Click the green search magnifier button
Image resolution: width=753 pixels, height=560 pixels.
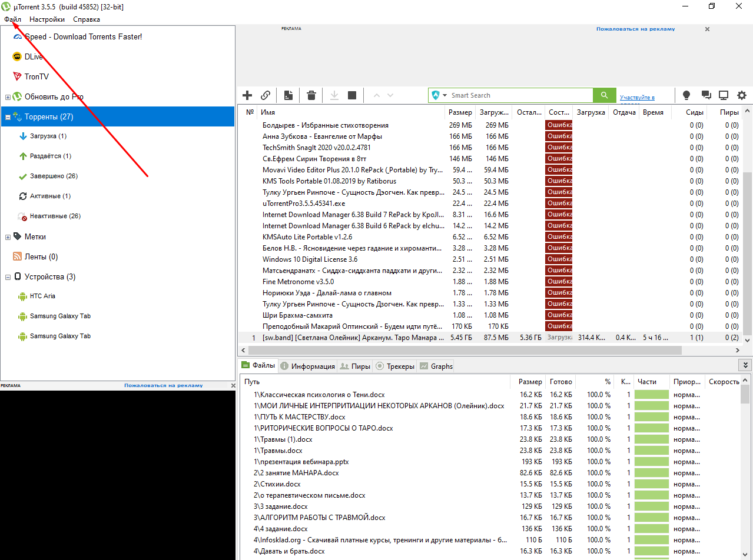[603, 95]
